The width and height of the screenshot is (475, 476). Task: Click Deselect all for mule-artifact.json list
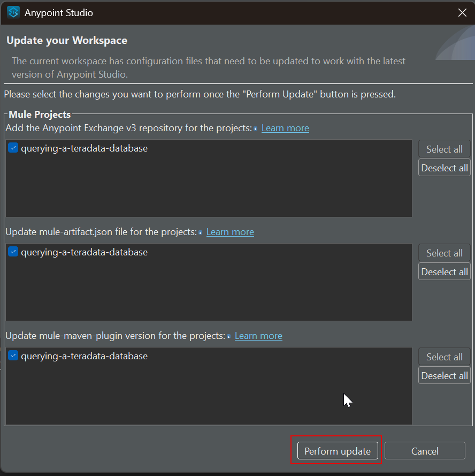point(445,271)
